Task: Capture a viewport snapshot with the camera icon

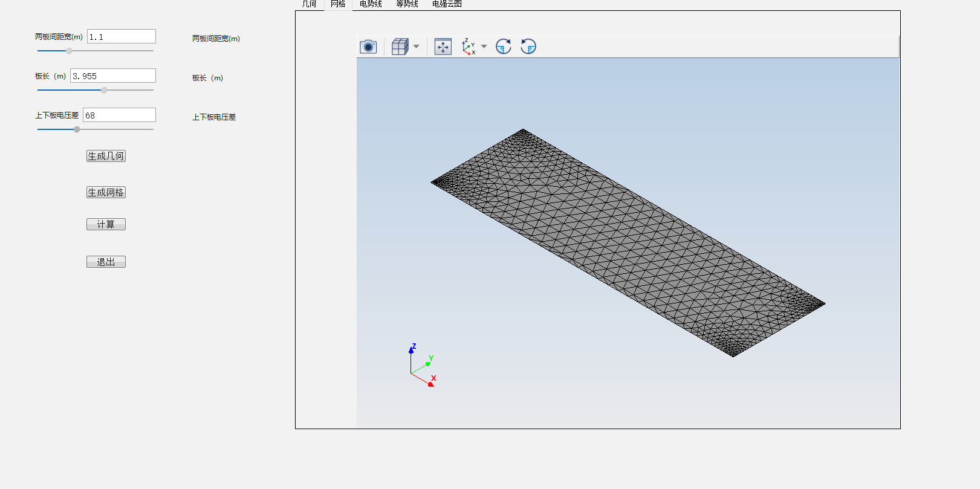Action: point(368,47)
